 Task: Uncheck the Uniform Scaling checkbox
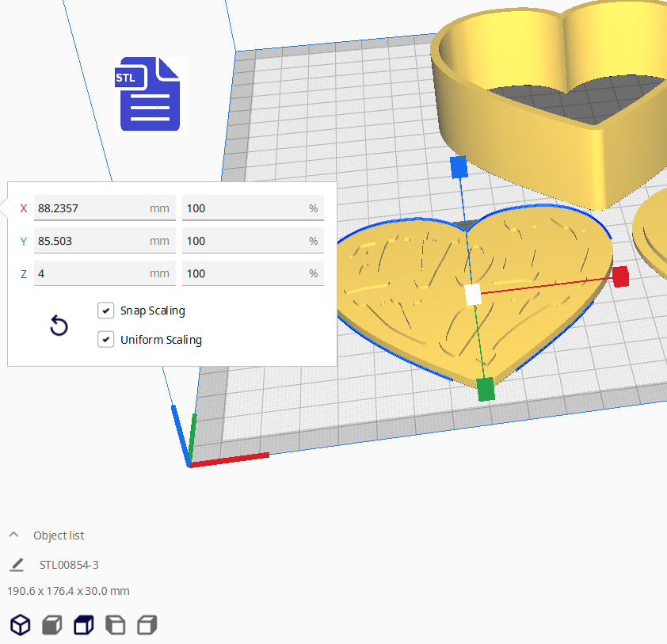(x=105, y=340)
